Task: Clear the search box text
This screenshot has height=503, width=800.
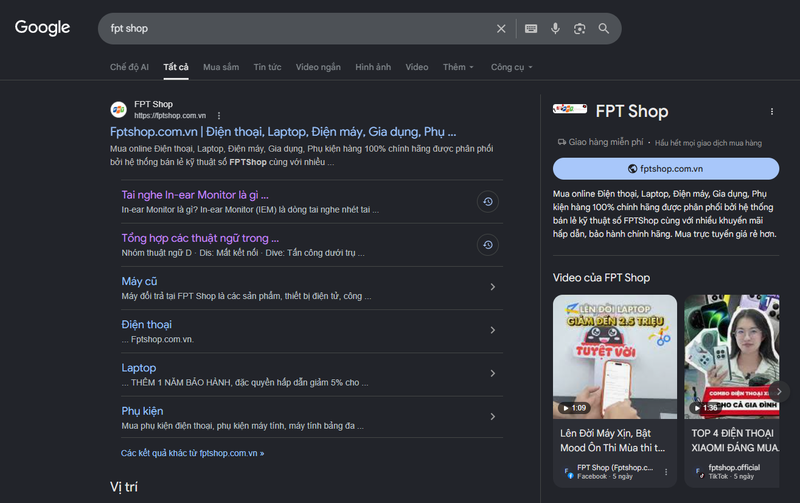Action: [x=501, y=29]
